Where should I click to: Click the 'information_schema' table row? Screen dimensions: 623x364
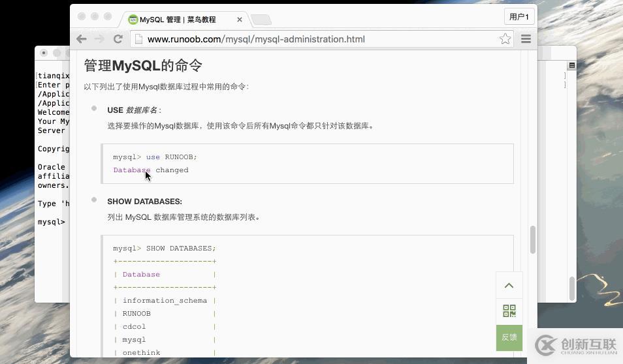pyautogui.click(x=165, y=301)
